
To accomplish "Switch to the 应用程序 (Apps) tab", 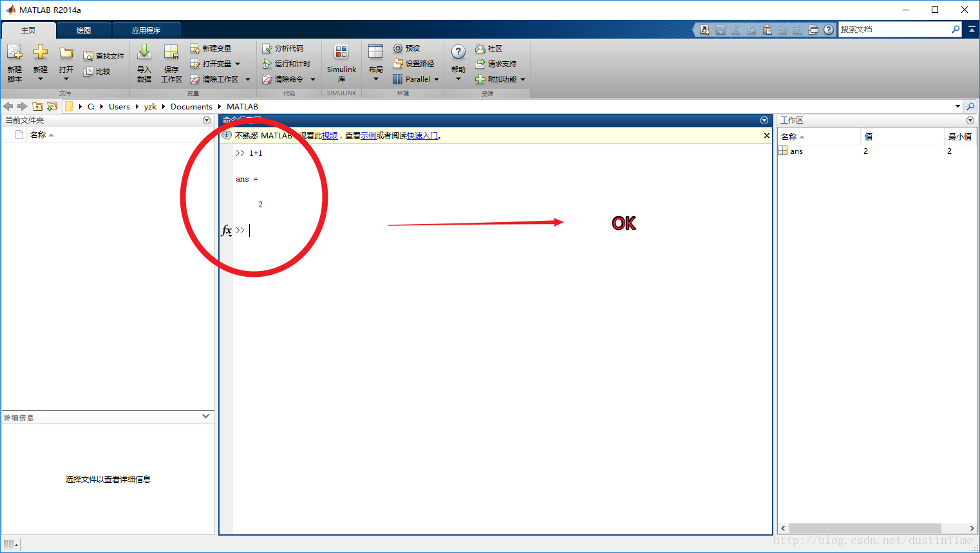I will [146, 30].
